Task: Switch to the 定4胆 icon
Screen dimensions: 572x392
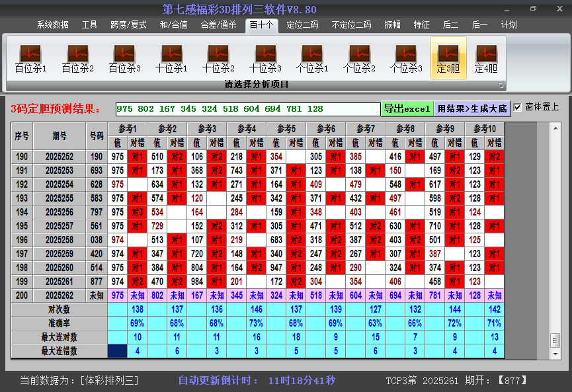Action: 486,58
